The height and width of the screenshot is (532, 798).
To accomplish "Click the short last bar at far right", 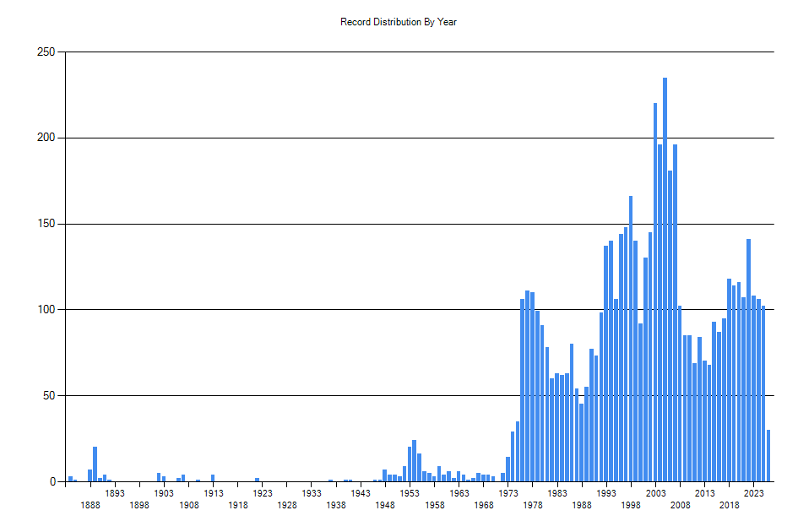I will click(x=768, y=456).
